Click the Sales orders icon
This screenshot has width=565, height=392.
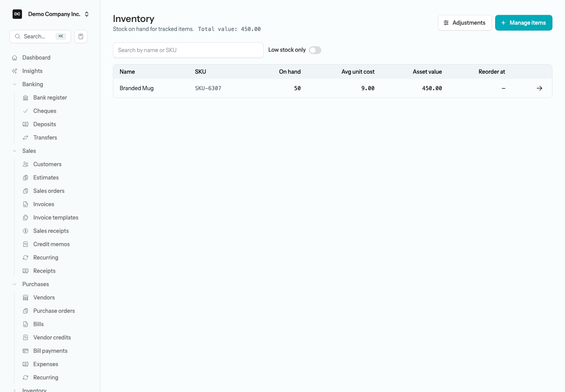click(26, 191)
